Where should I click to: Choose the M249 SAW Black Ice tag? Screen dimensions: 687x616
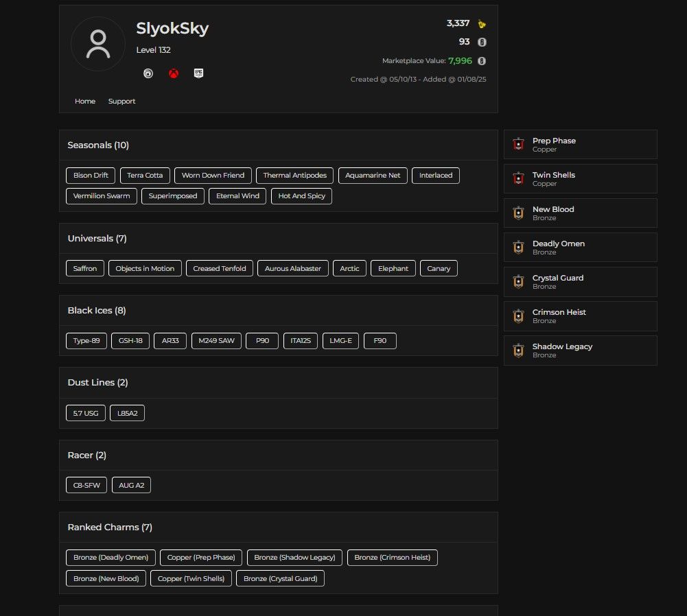[x=216, y=341]
